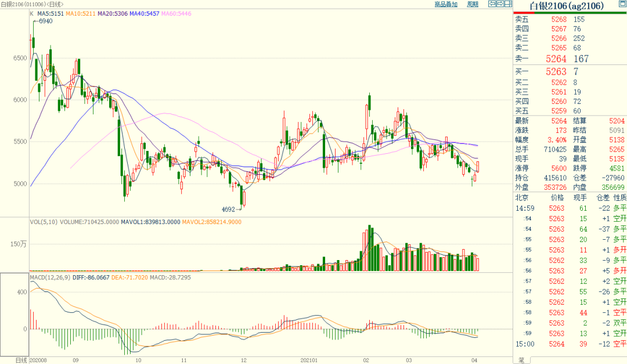Click the 持仓 open interest 415610

pyautogui.click(x=555, y=178)
